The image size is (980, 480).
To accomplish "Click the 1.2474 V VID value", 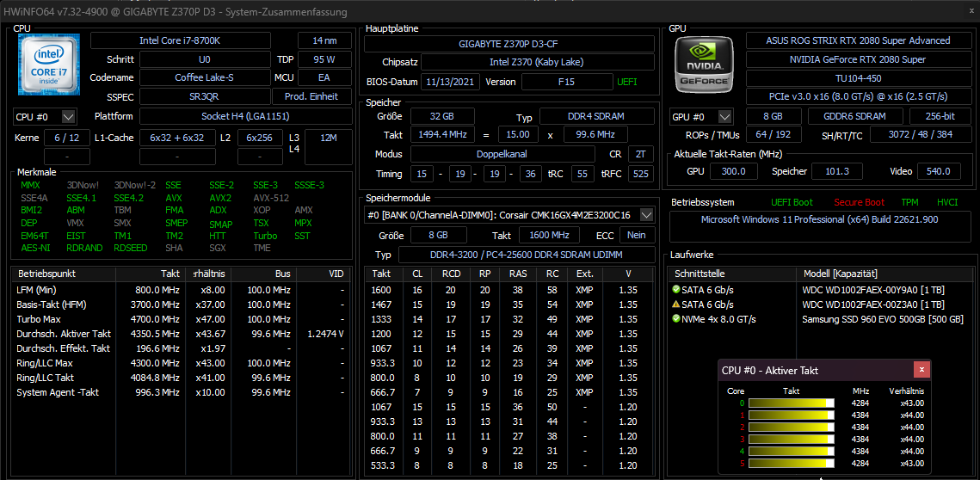I will pos(325,334).
